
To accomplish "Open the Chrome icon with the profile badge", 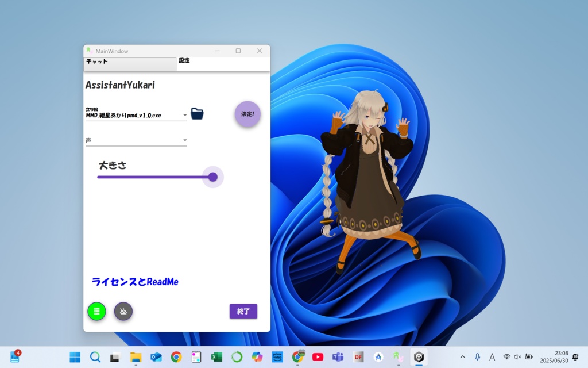I will [x=298, y=357].
